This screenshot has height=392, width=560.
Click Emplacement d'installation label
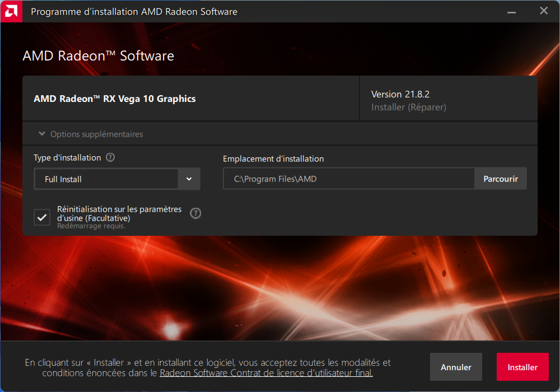(x=273, y=159)
